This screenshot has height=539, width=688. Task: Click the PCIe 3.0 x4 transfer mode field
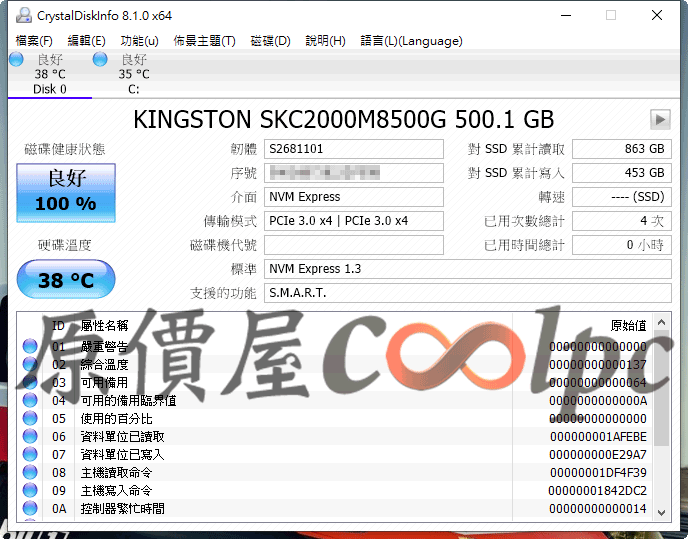pos(354,221)
